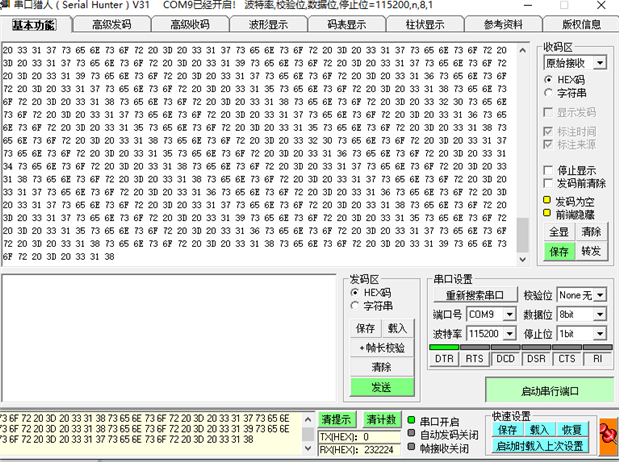Screen dimensions: 619x462
Task: Toggle the DTR signal button
Action: [x=444, y=359]
